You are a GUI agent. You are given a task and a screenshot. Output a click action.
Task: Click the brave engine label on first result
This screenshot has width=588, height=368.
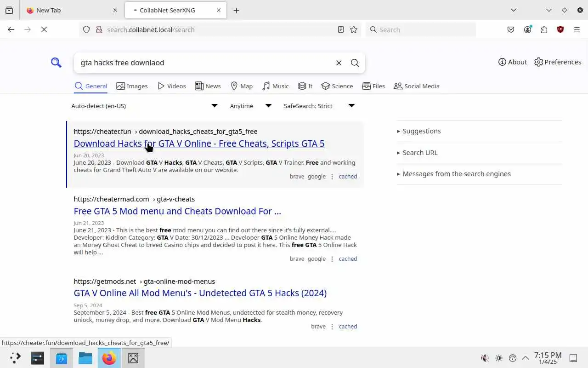click(297, 176)
